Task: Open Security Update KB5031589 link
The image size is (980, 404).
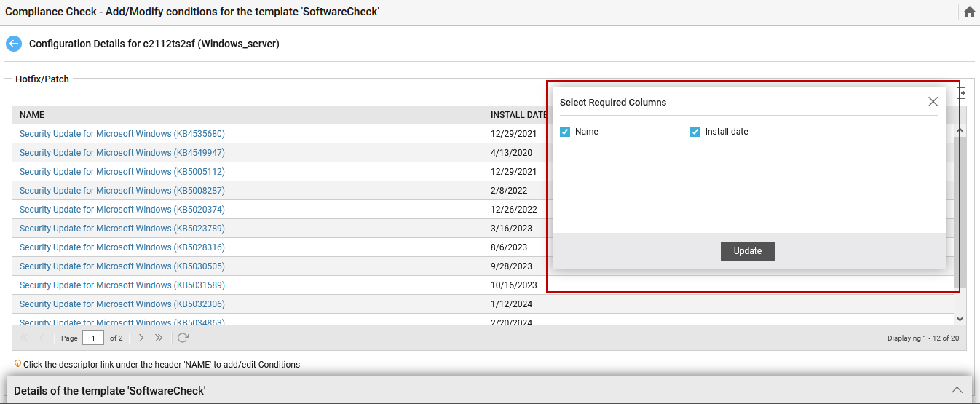Action: 122,285
